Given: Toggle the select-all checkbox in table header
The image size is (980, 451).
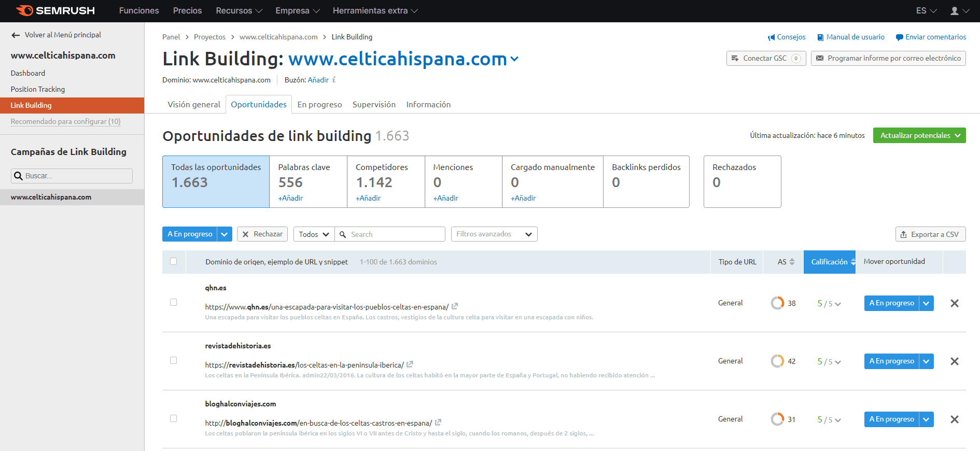Looking at the screenshot, I should tap(174, 261).
